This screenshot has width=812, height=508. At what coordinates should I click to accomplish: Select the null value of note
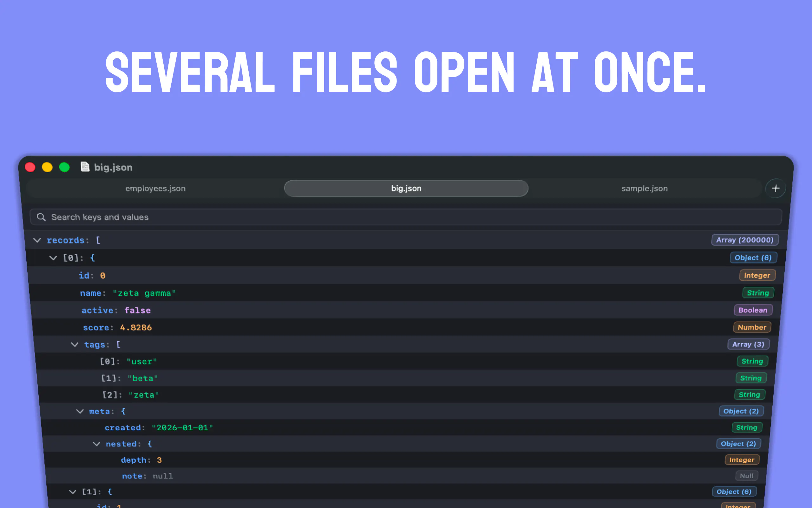click(x=163, y=477)
